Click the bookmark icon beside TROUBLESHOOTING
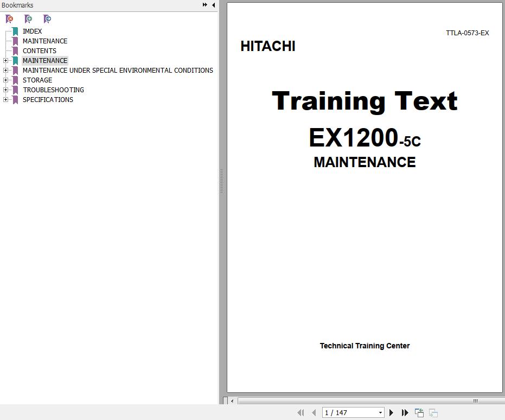This screenshot has width=505, height=420. click(x=15, y=90)
